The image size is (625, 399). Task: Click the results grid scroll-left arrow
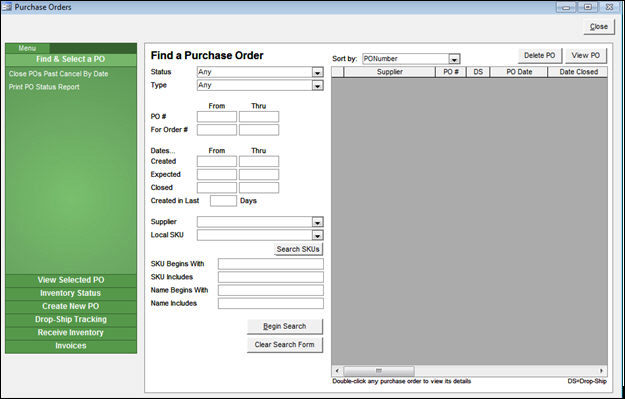click(x=337, y=371)
